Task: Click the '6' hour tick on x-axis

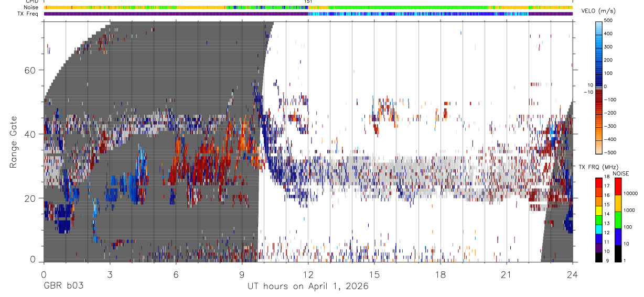Action: point(176,274)
